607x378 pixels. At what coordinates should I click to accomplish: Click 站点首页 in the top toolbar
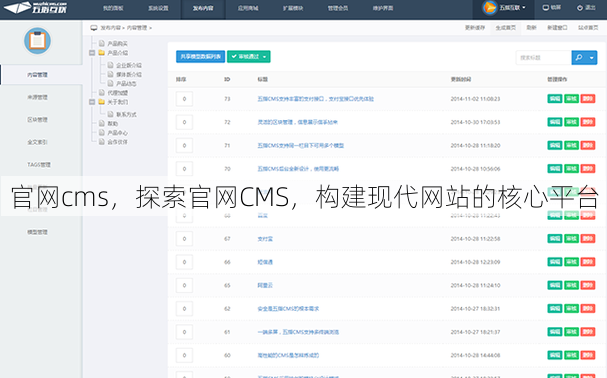[588, 27]
